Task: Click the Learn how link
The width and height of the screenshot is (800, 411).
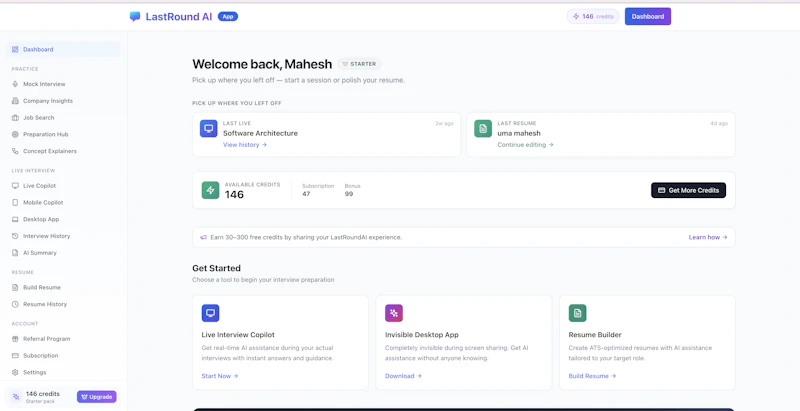Action: [x=708, y=237]
